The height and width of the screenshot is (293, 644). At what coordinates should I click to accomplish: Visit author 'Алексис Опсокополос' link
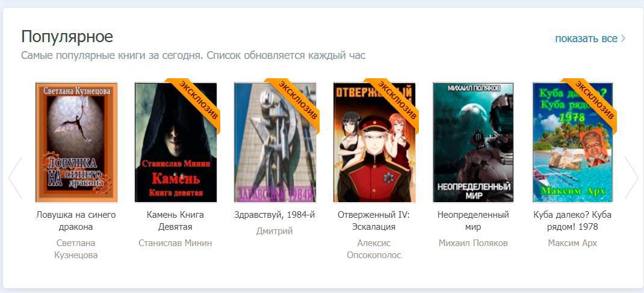tap(374, 249)
